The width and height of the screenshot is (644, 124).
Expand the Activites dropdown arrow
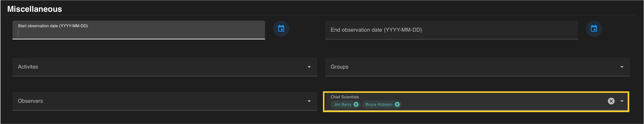309,67
